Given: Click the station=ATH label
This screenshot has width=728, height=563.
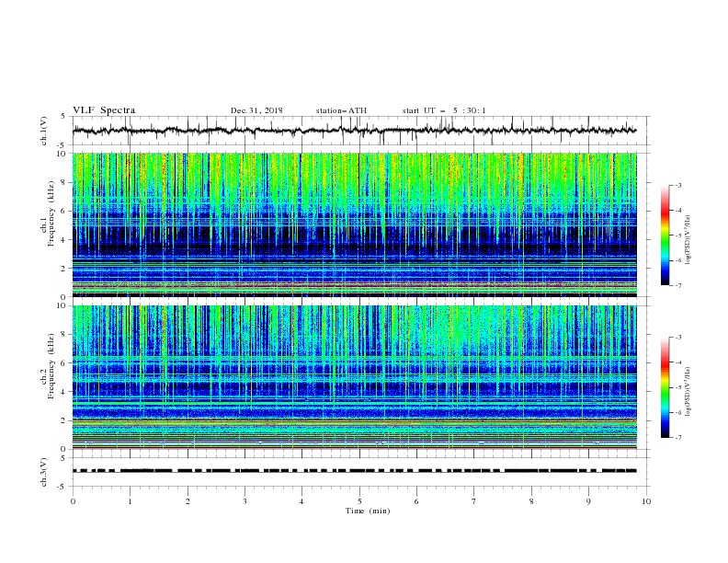Looking at the screenshot, I should click(341, 110).
